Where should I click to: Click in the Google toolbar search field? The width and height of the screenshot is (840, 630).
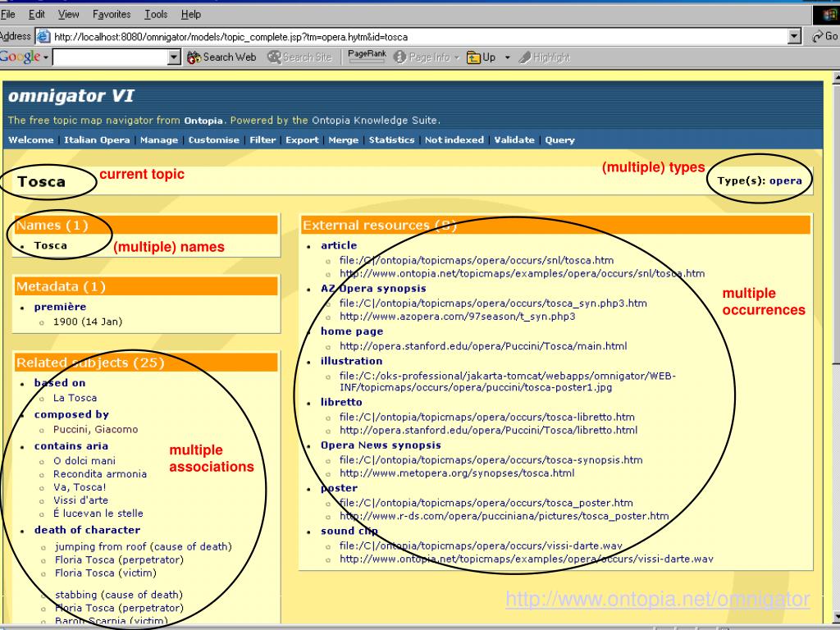[x=110, y=57]
